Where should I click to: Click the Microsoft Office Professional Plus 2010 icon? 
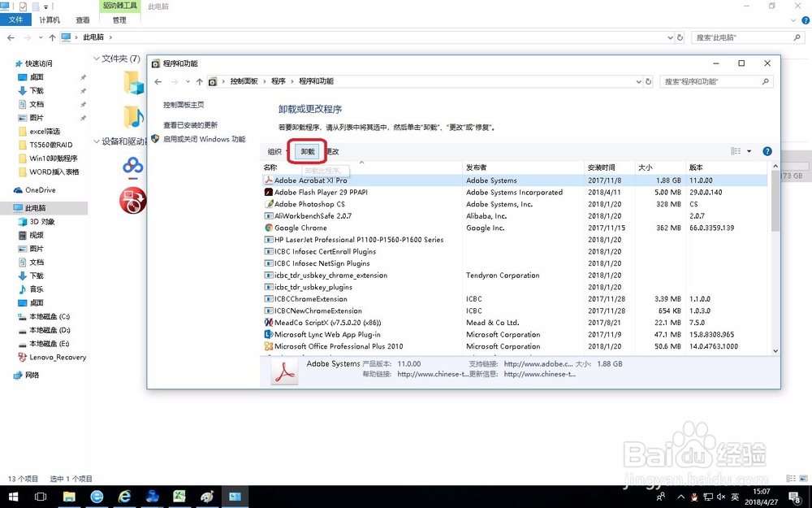pyautogui.click(x=268, y=346)
